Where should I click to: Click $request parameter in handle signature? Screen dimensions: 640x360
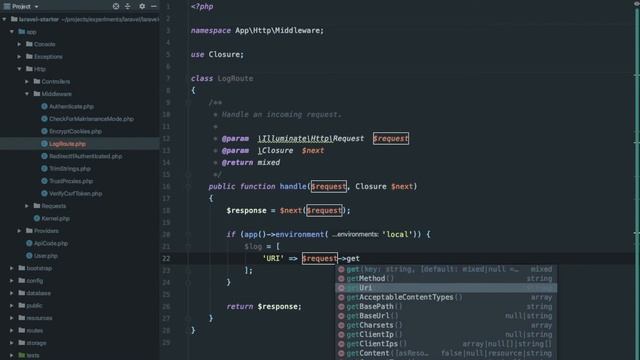[x=329, y=187]
